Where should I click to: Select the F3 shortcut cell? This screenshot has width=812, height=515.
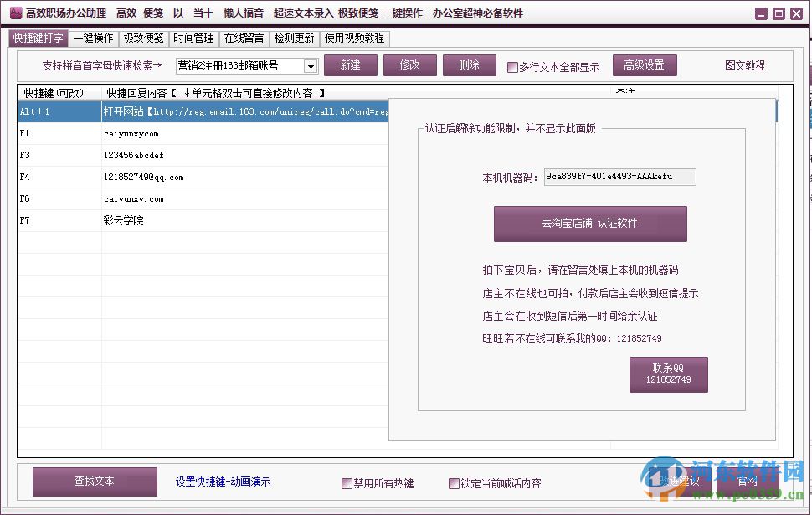(x=59, y=156)
